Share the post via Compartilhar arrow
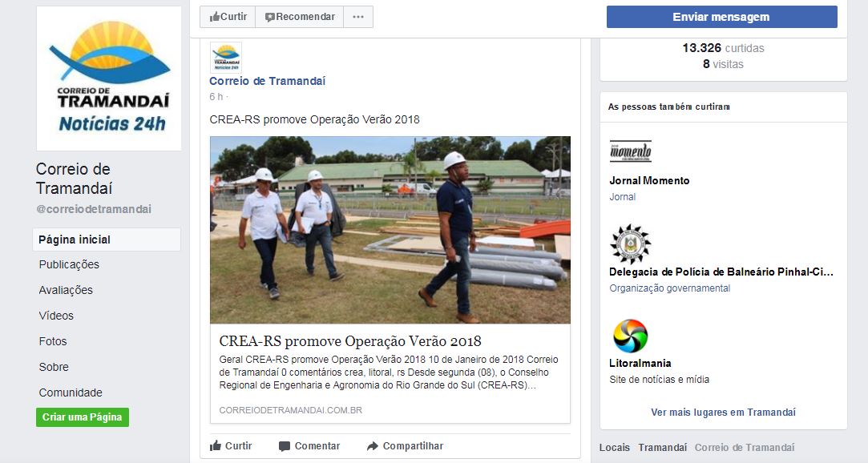The width and height of the screenshot is (868, 463). 406,446
